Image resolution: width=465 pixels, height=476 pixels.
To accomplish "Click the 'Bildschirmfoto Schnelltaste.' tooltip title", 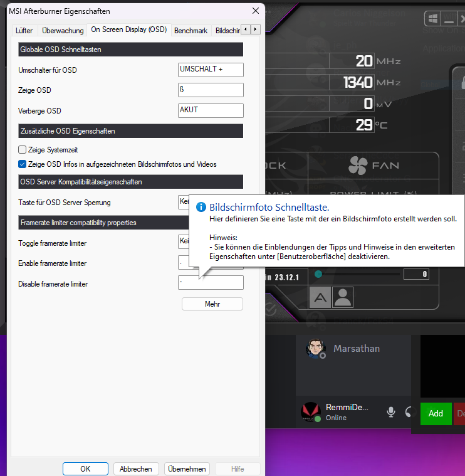I will [x=269, y=208].
